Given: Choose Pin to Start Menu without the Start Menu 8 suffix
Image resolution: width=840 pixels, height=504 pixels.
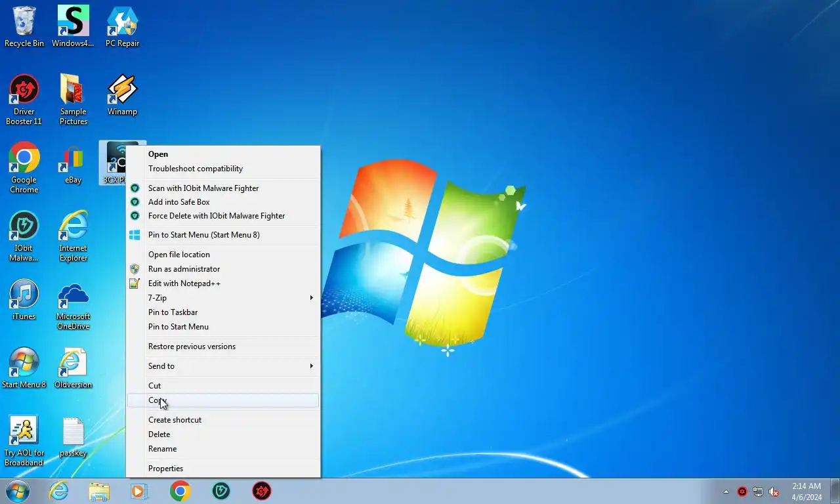Looking at the screenshot, I should pos(223,327).
